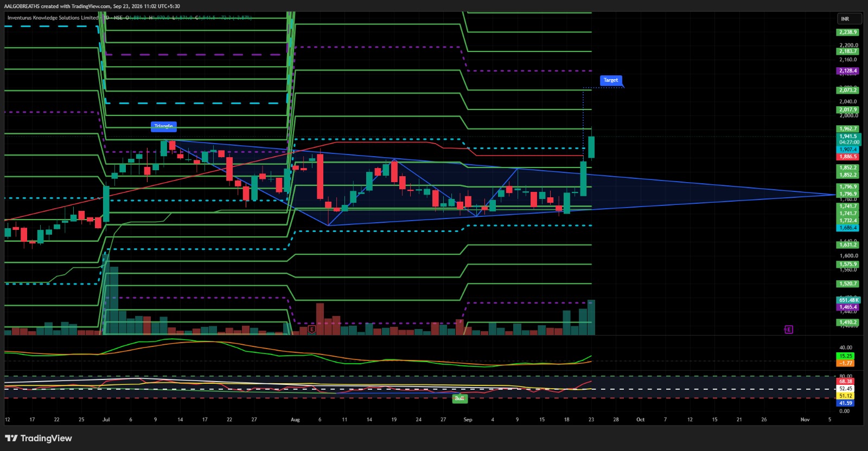
Task: Click the yellow 51.12 oscillator value
Action: click(x=846, y=396)
